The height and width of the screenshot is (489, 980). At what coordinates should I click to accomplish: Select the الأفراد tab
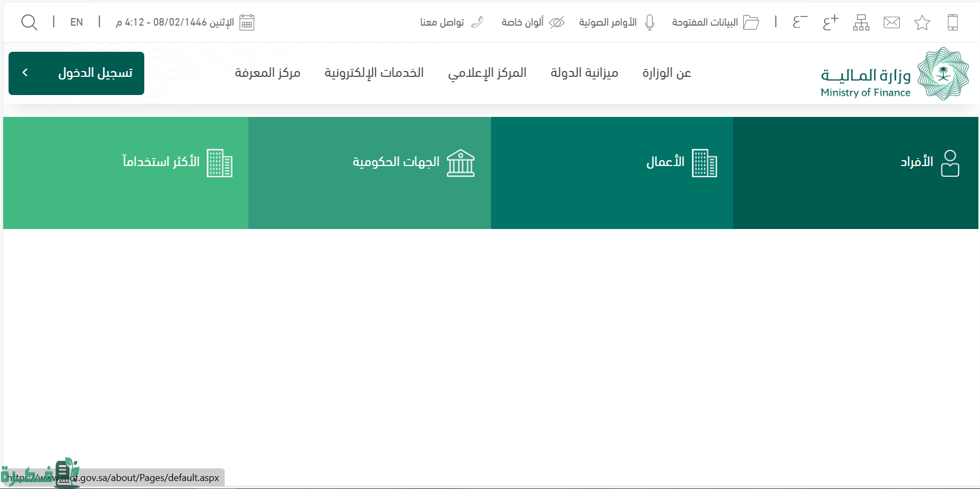[855, 172]
